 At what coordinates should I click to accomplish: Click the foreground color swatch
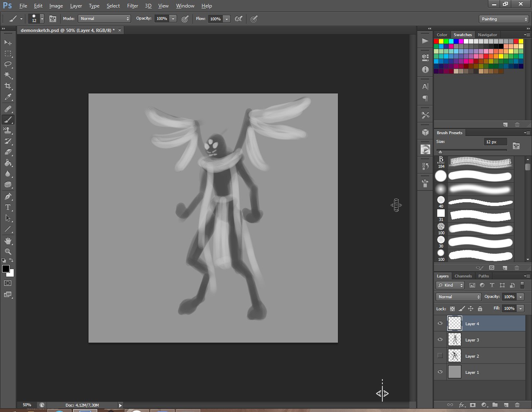click(x=6, y=269)
